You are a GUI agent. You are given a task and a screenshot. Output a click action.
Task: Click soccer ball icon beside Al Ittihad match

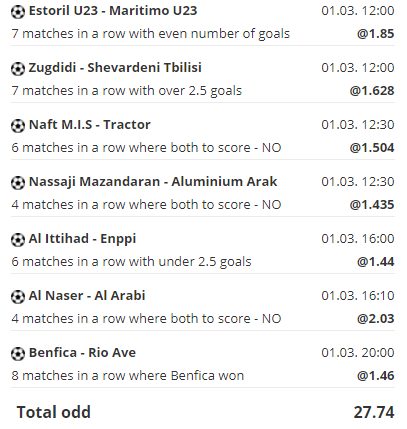pyautogui.click(x=18, y=240)
